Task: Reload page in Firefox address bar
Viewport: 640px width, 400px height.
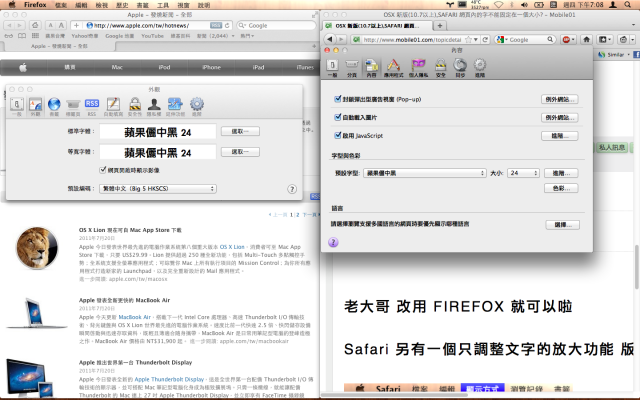Action: tap(485, 40)
